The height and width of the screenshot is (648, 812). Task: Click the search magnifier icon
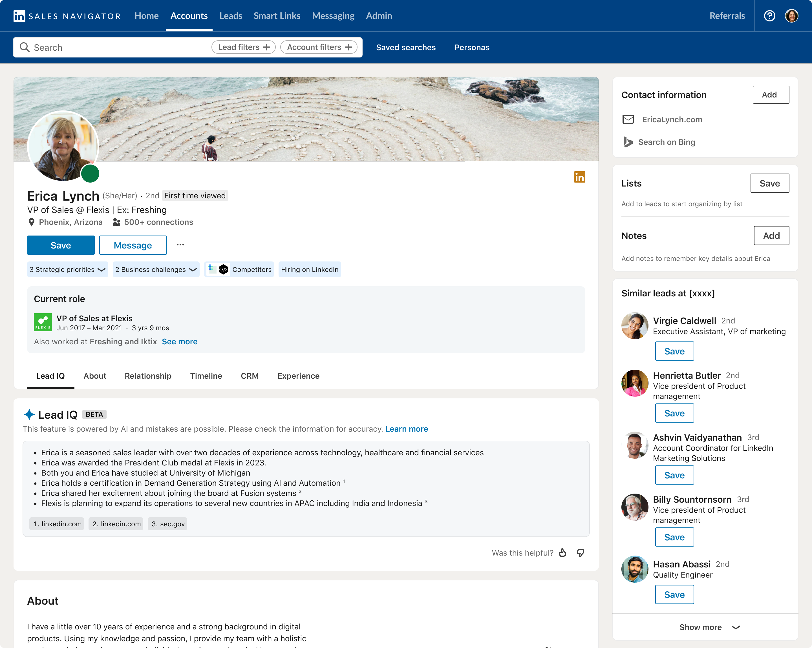coord(25,47)
